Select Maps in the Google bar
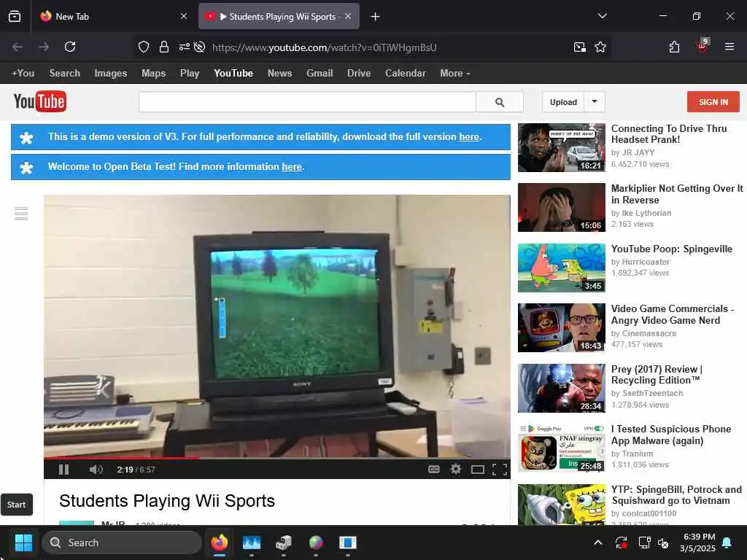This screenshot has width=747, height=560. coord(153,74)
